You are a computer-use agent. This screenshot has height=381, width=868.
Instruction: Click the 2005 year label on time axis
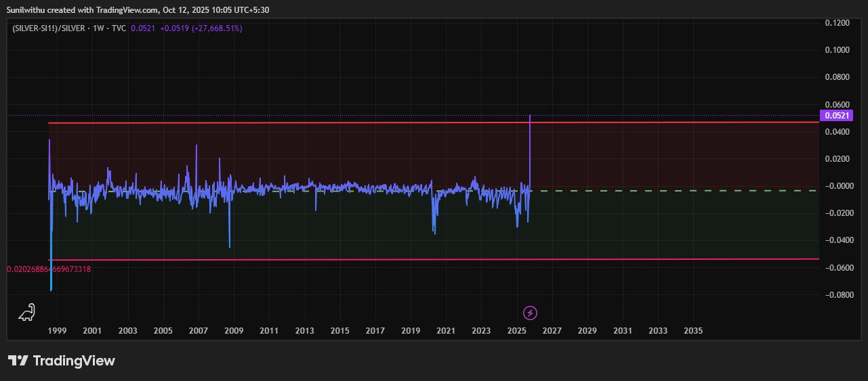tap(163, 331)
